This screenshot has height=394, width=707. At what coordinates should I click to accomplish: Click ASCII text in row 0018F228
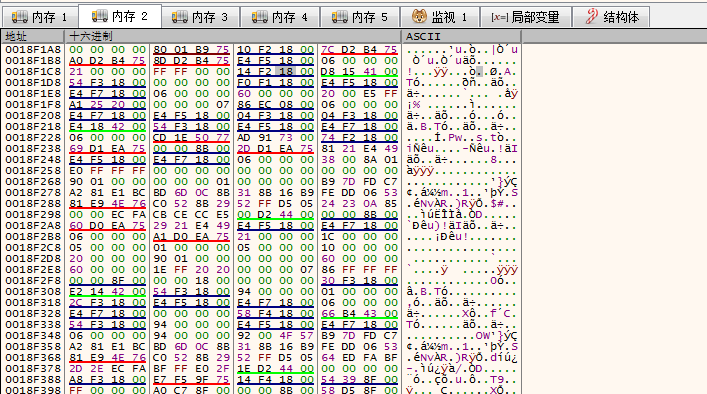tap(462, 137)
